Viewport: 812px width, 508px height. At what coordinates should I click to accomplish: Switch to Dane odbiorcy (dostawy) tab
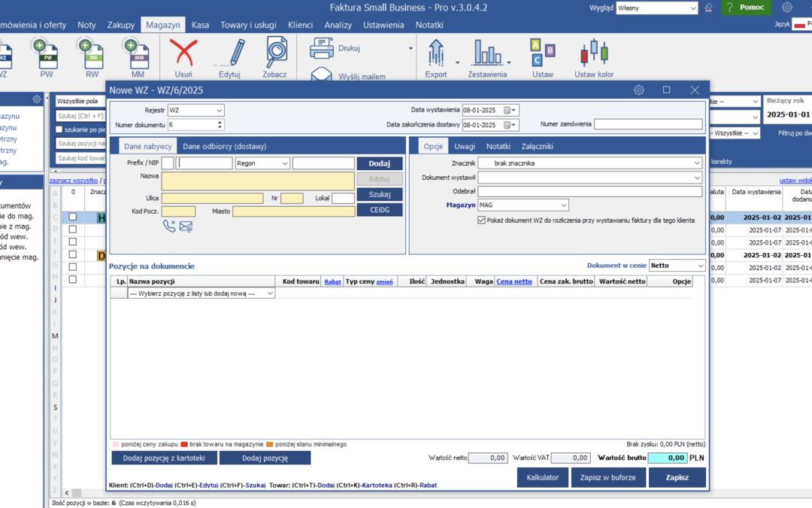click(224, 147)
